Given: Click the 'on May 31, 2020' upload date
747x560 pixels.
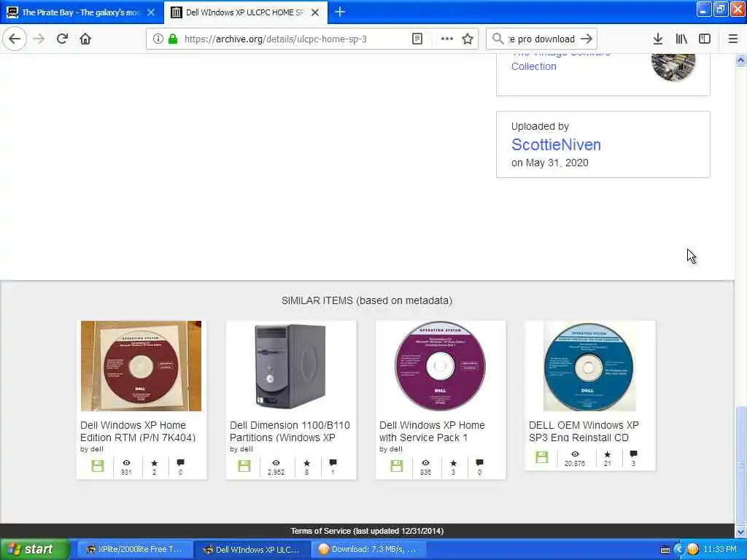Looking at the screenshot, I should coord(550,163).
